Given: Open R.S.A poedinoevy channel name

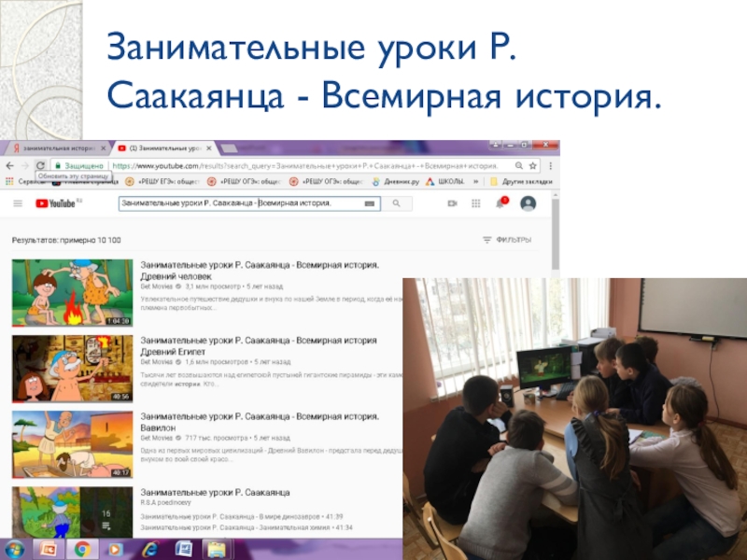Looking at the screenshot, I should [x=165, y=503].
